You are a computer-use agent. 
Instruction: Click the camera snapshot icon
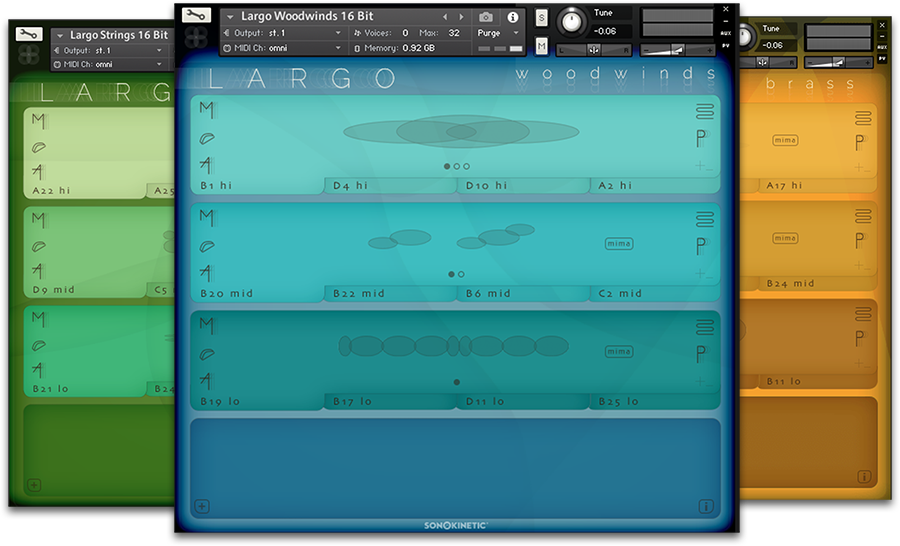(x=486, y=17)
